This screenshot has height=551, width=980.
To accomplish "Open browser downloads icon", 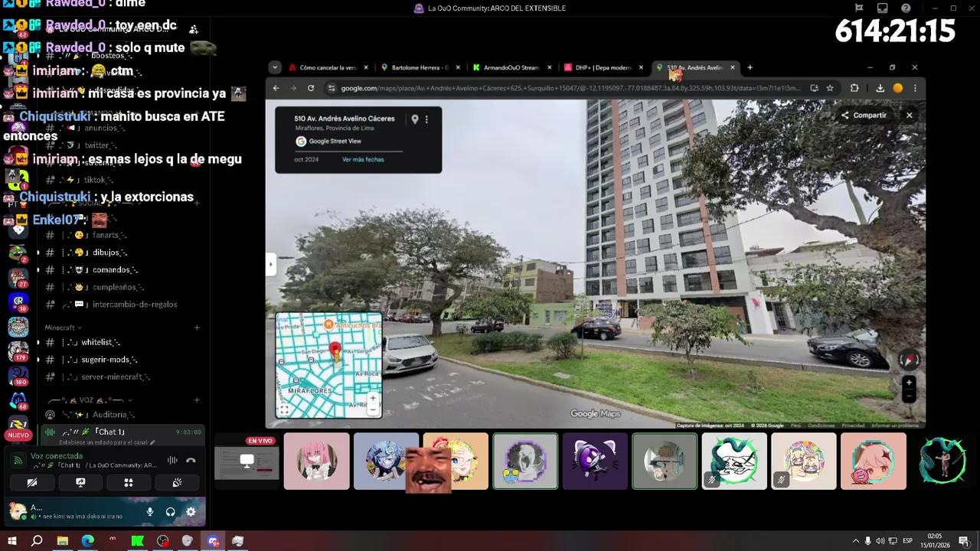I will click(x=880, y=88).
